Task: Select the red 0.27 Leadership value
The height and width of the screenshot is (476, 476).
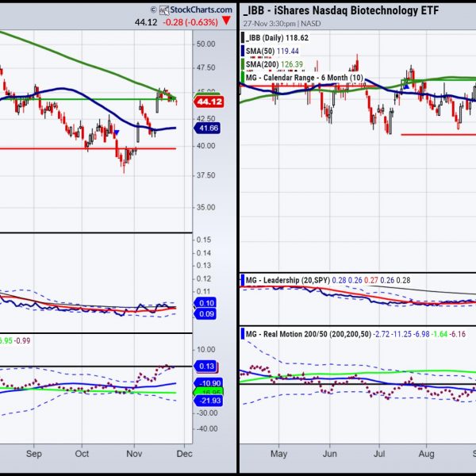Action: [371, 280]
